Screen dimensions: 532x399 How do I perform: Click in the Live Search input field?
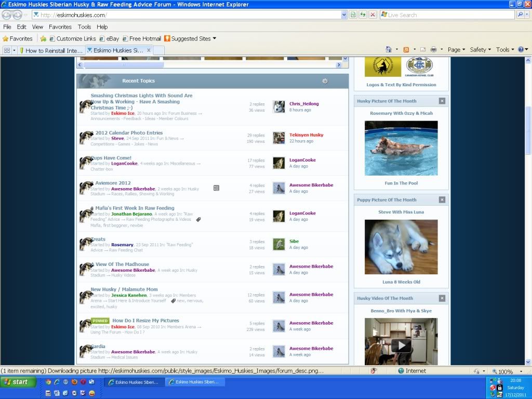point(448,15)
